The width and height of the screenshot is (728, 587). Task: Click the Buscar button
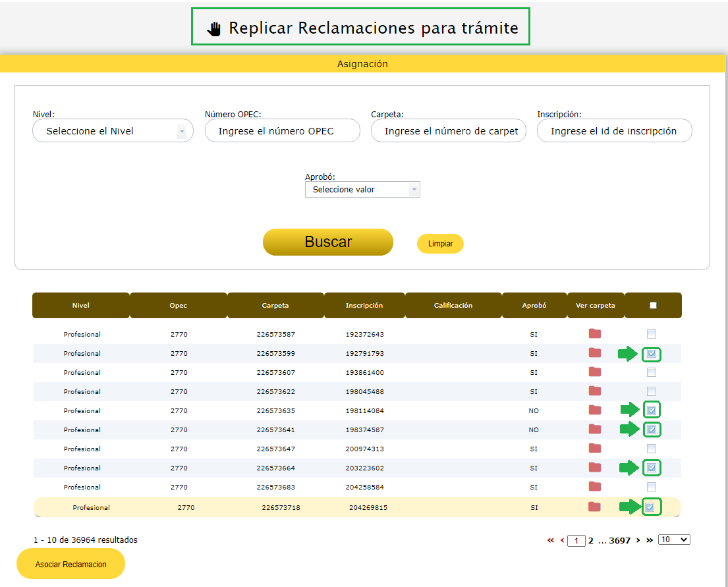(x=328, y=242)
